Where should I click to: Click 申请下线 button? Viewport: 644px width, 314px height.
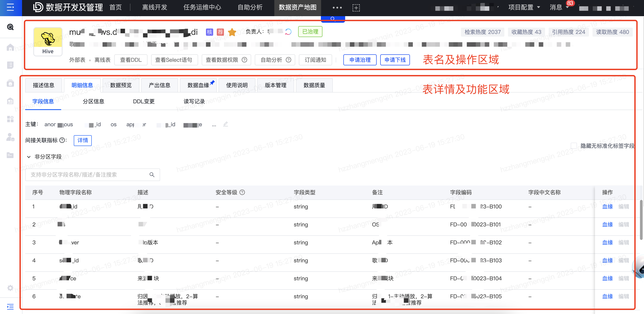point(395,60)
